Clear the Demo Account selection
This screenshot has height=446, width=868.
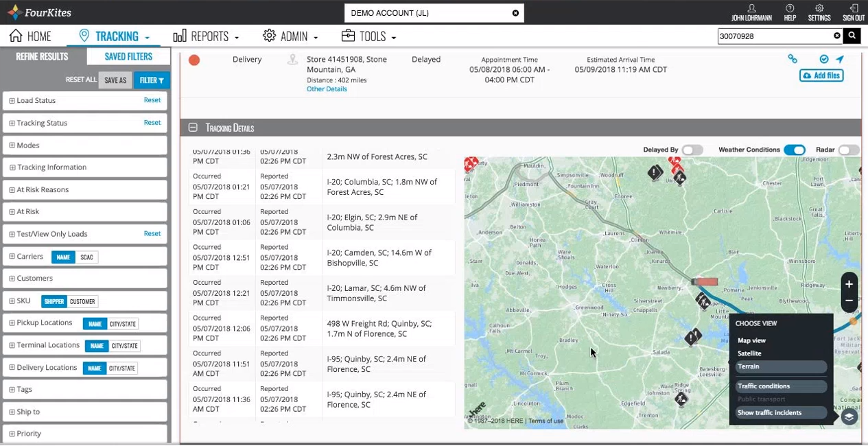tap(515, 13)
